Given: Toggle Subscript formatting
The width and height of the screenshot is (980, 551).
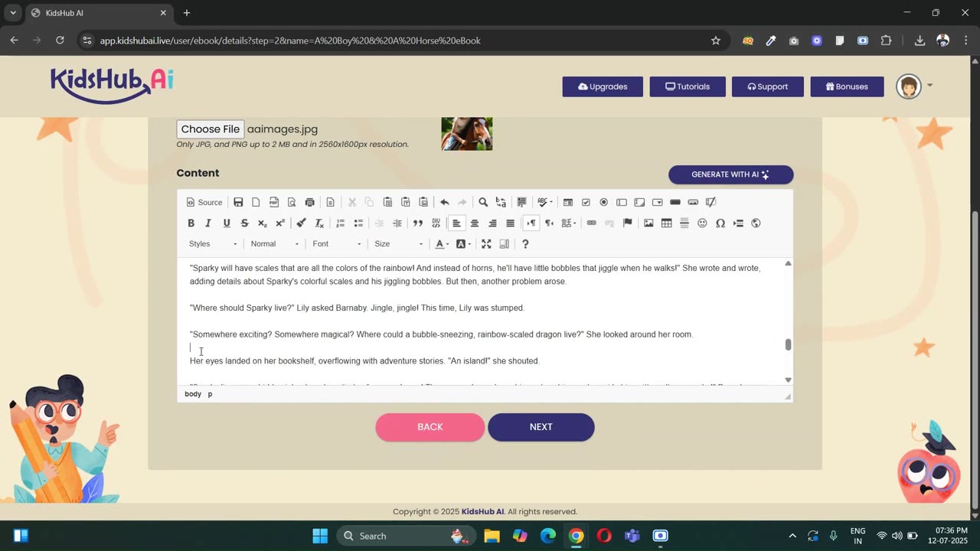Looking at the screenshot, I should tap(262, 223).
